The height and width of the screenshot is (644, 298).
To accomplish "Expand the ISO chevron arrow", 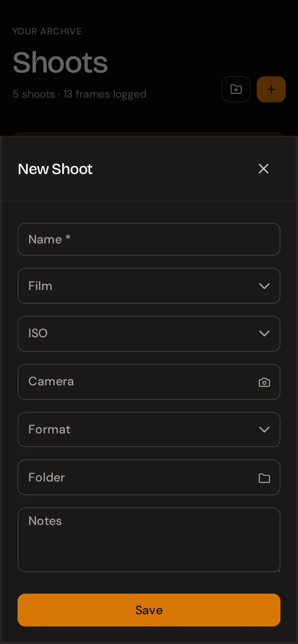I will click(x=264, y=333).
